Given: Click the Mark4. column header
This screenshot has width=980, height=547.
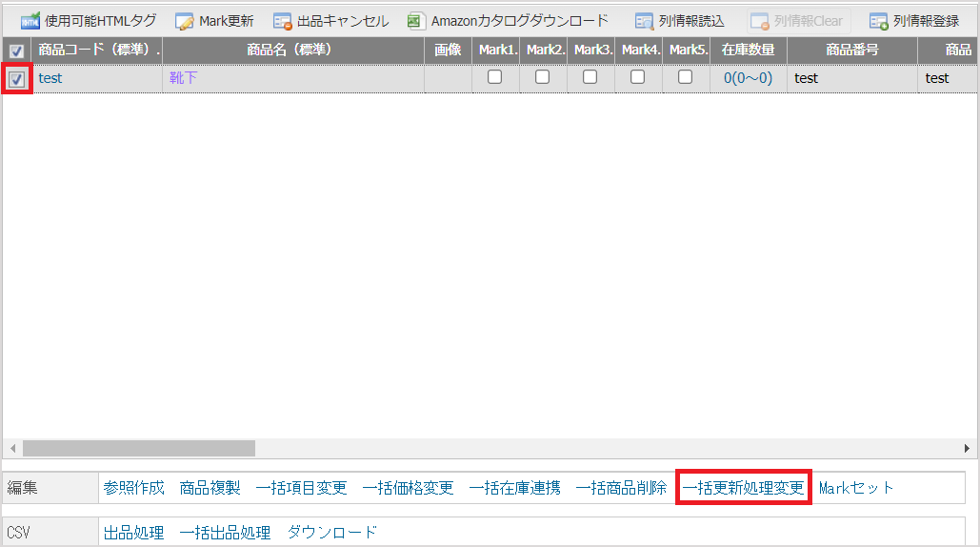Looking at the screenshot, I should point(639,50).
